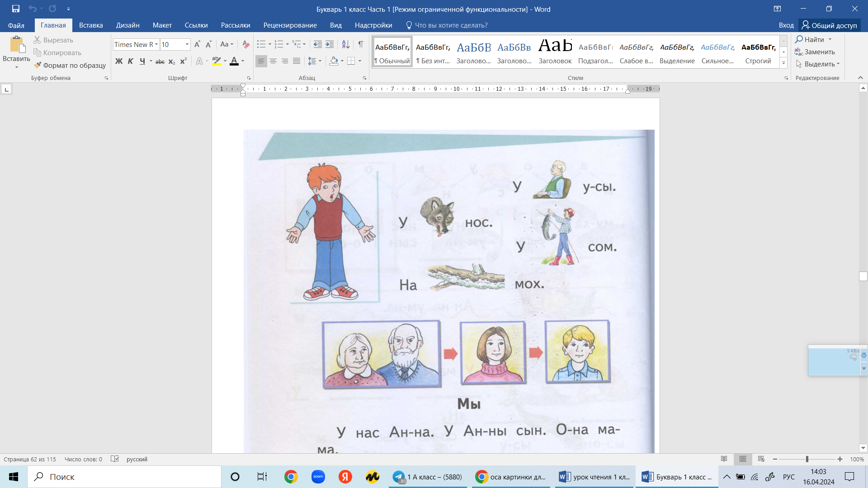
Task: Click the strikethrough abc icon
Action: click(x=160, y=61)
